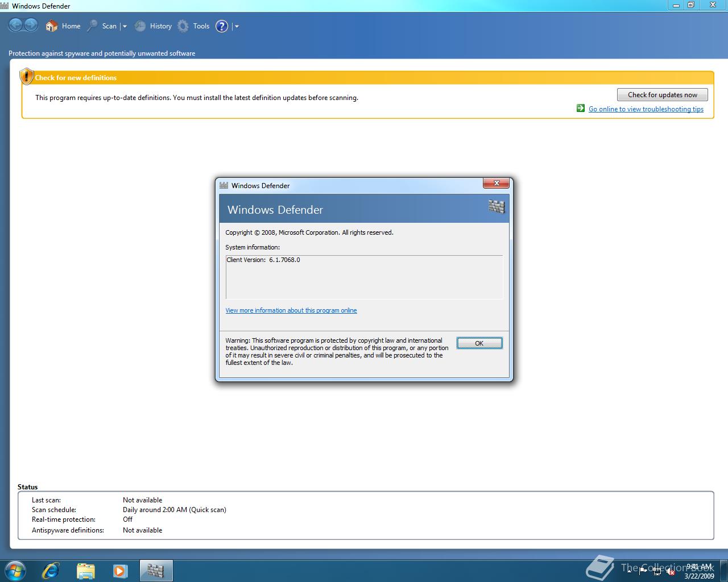Click the castle wall icon in dialog header
This screenshot has height=582, width=728.
(x=497, y=207)
